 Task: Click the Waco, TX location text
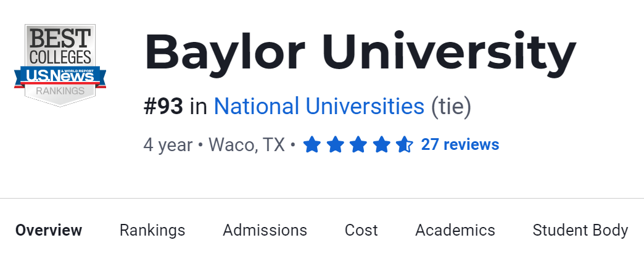247,145
